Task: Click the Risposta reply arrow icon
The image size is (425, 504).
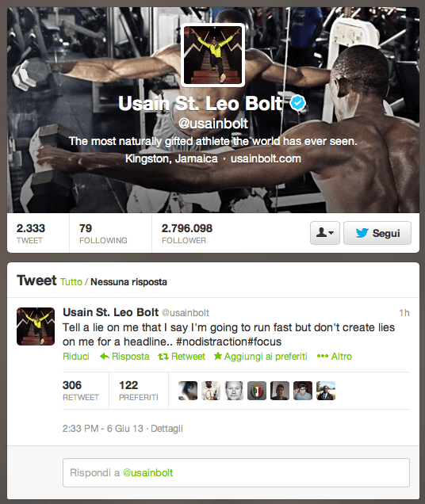Action: 105,356
